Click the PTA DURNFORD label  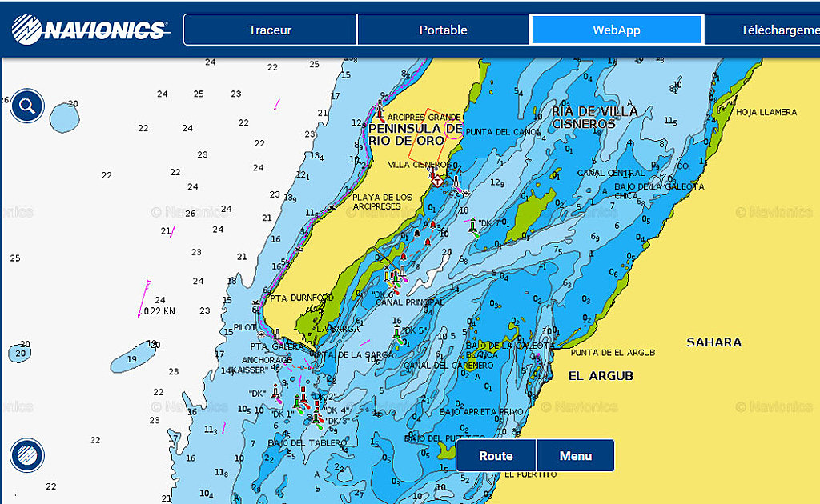pos(302,298)
